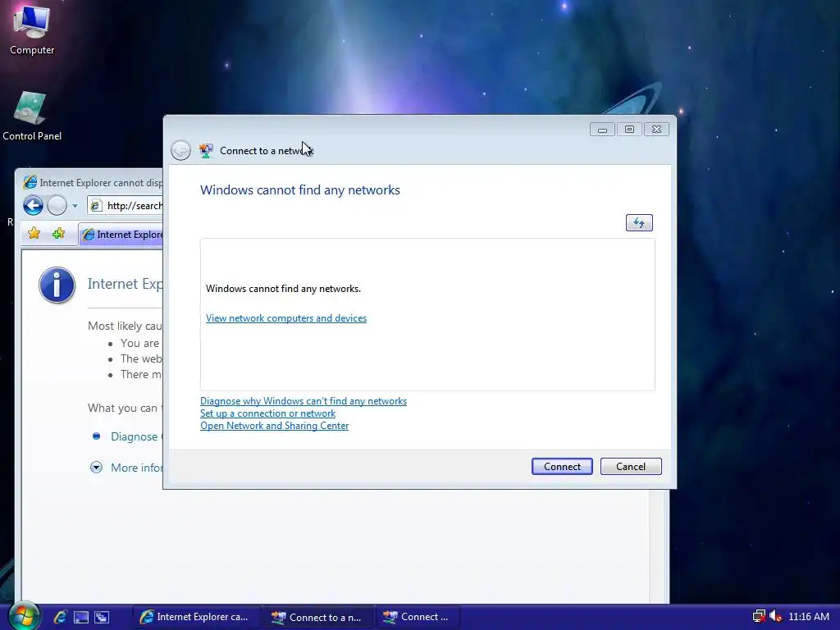Image resolution: width=840 pixels, height=630 pixels.
Task: Click the back arrow in Connect dialog
Action: [x=180, y=151]
